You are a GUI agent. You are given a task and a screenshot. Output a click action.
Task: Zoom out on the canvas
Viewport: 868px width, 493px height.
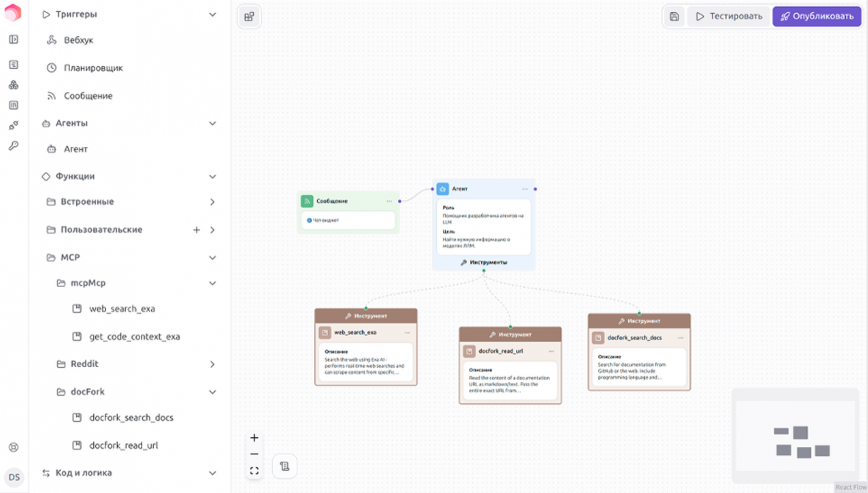(x=254, y=454)
